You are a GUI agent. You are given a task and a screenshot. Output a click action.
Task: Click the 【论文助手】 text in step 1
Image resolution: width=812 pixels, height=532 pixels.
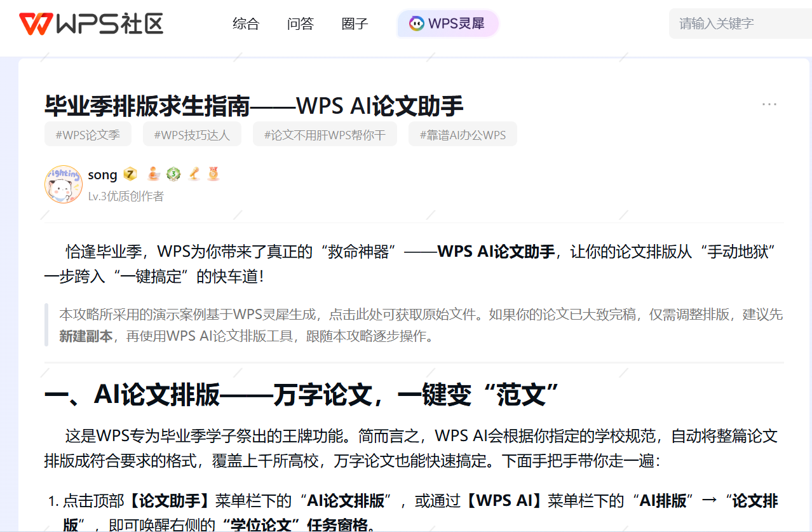[x=170, y=501]
